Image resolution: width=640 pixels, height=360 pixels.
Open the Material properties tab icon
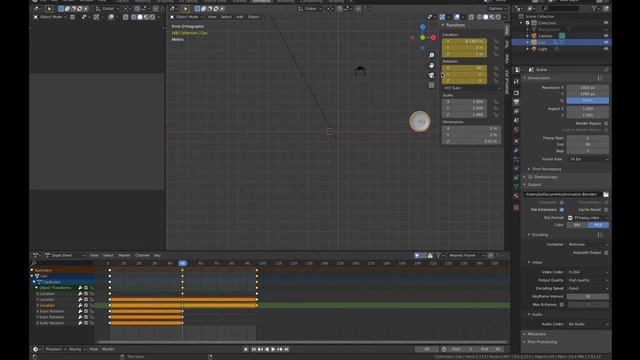[516, 196]
